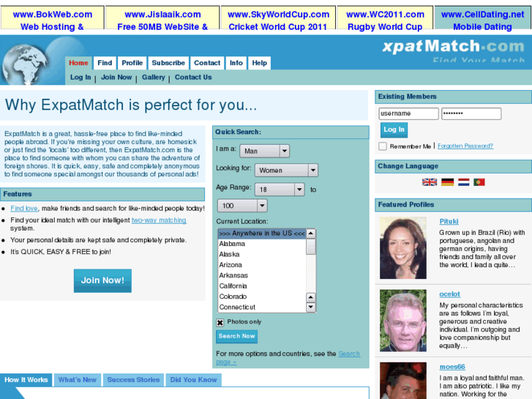Select Connecticut in location list
This screenshot has width=532, height=399.
tap(262, 307)
